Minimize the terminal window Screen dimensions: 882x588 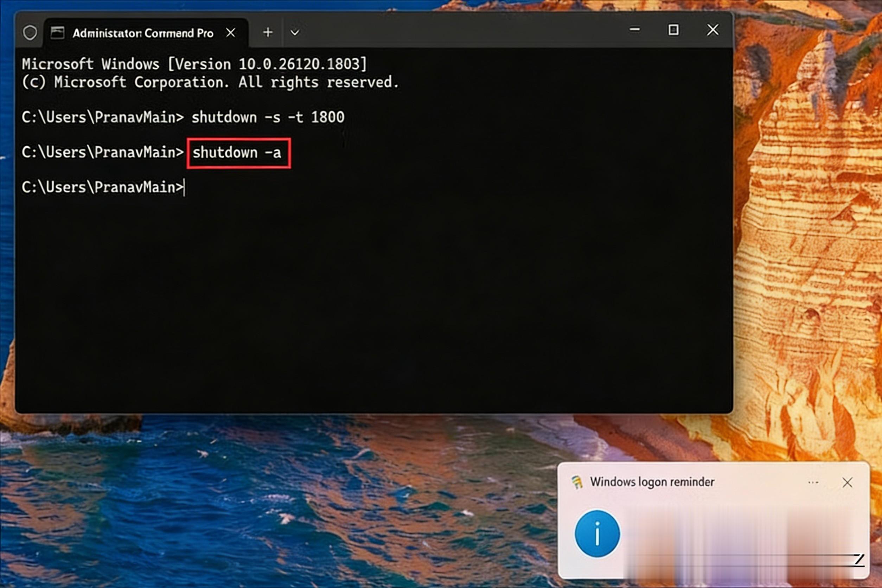click(635, 30)
